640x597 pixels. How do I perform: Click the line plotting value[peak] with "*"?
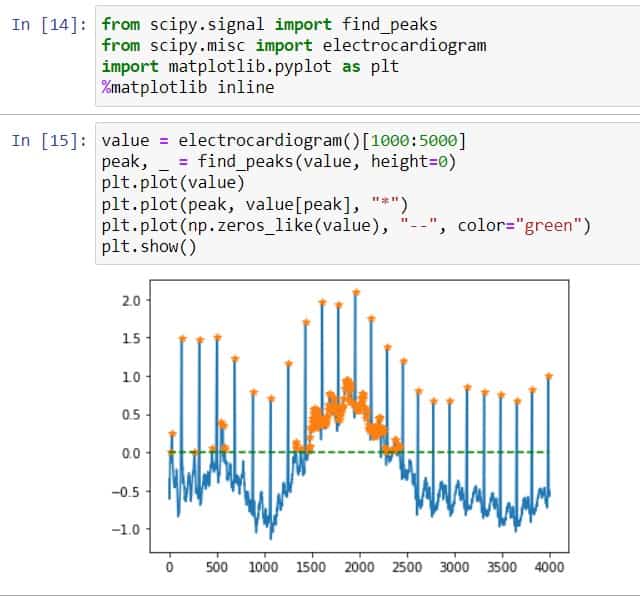click(x=255, y=204)
